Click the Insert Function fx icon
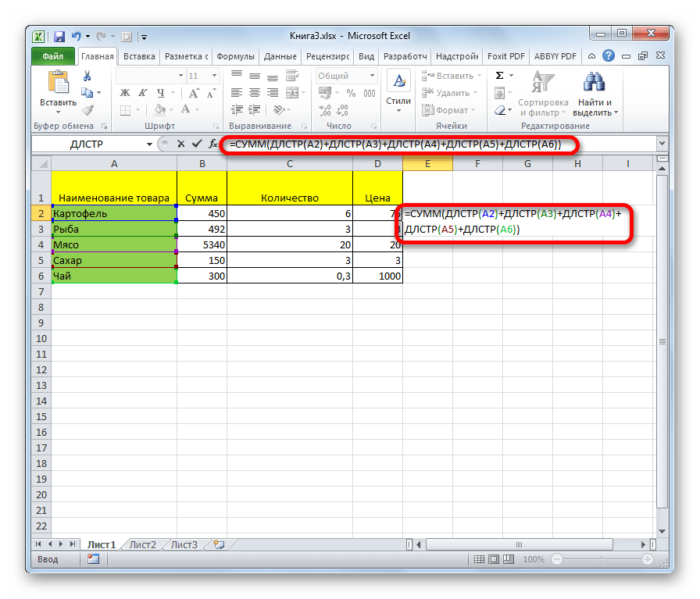This screenshot has height=599, width=700. tap(212, 144)
